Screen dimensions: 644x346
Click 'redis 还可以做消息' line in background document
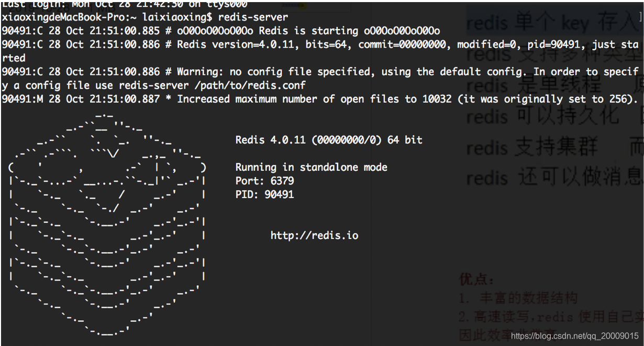tap(554, 177)
